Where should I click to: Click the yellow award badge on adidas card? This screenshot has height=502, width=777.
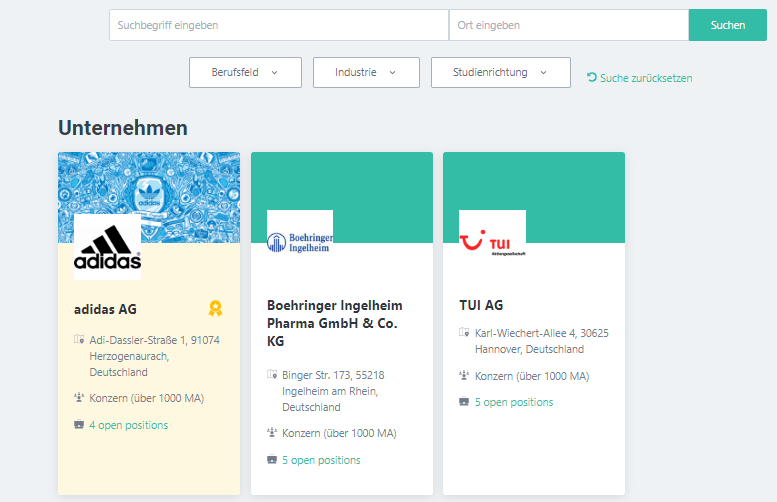click(215, 309)
